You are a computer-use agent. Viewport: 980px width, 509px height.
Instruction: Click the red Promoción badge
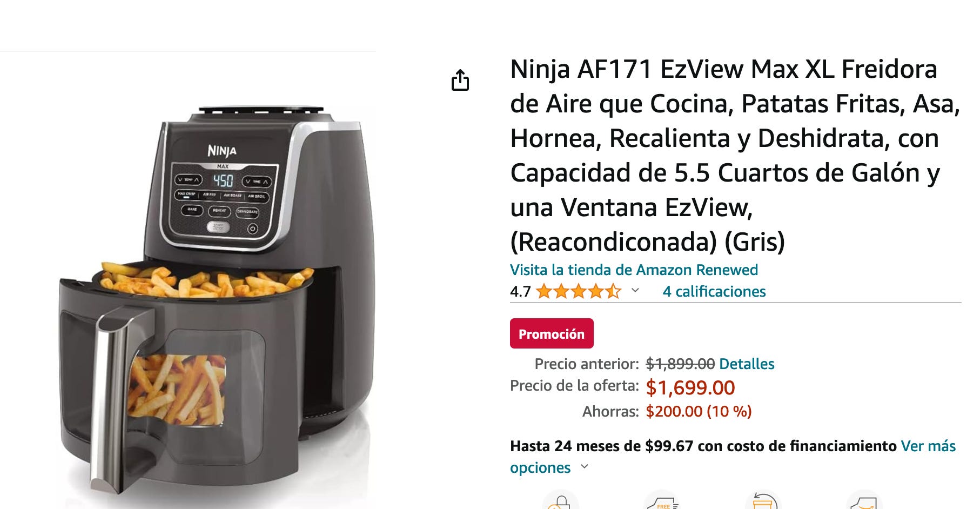pos(552,333)
